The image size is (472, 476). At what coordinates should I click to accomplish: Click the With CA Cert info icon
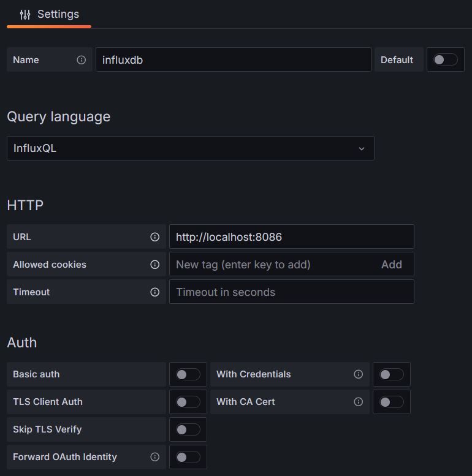tap(359, 402)
